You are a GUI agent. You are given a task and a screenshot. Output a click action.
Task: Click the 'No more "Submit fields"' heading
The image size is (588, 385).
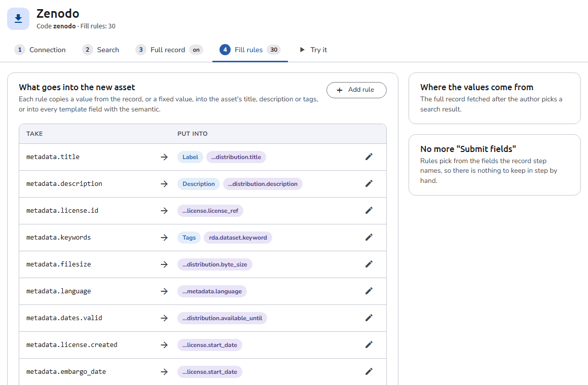click(x=468, y=149)
